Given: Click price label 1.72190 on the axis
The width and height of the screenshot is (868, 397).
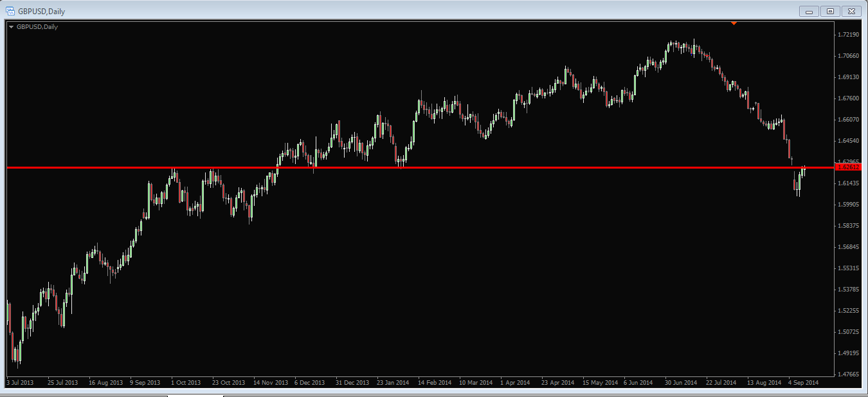Looking at the screenshot, I should [x=849, y=35].
